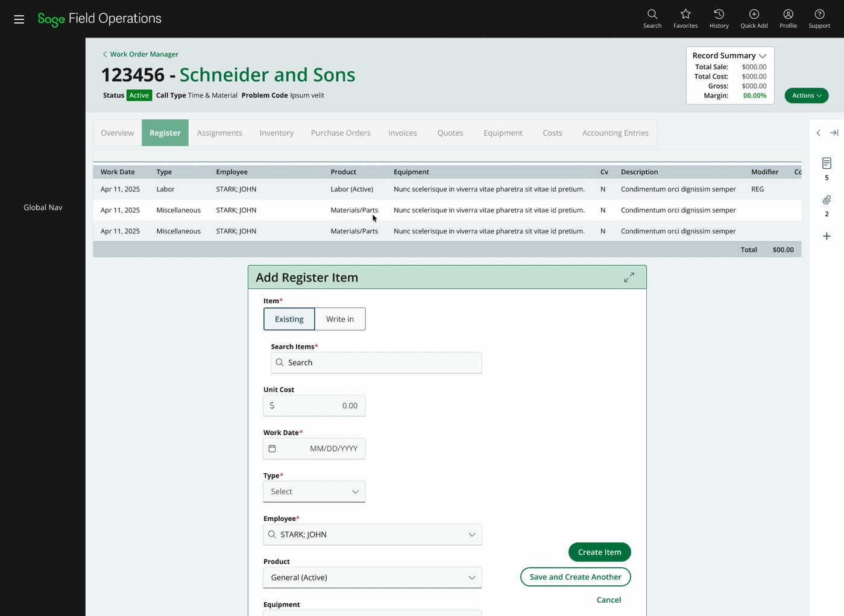The image size is (844, 616).
Task: Open the Actions dropdown
Action: (x=807, y=96)
